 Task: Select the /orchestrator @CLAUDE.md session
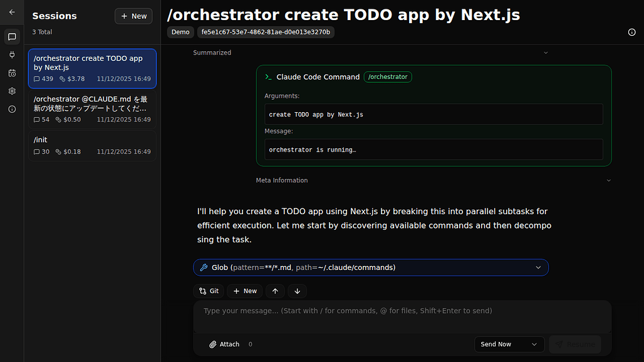pos(92,109)
